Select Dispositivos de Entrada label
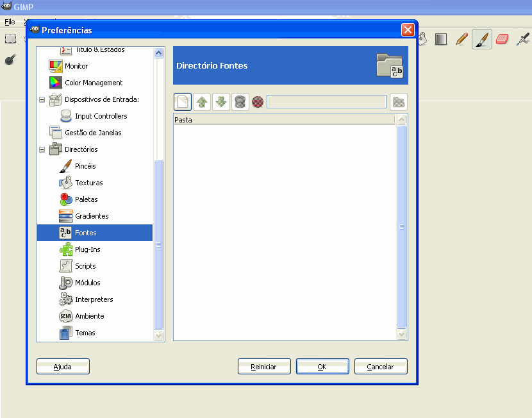 point(102,99)
